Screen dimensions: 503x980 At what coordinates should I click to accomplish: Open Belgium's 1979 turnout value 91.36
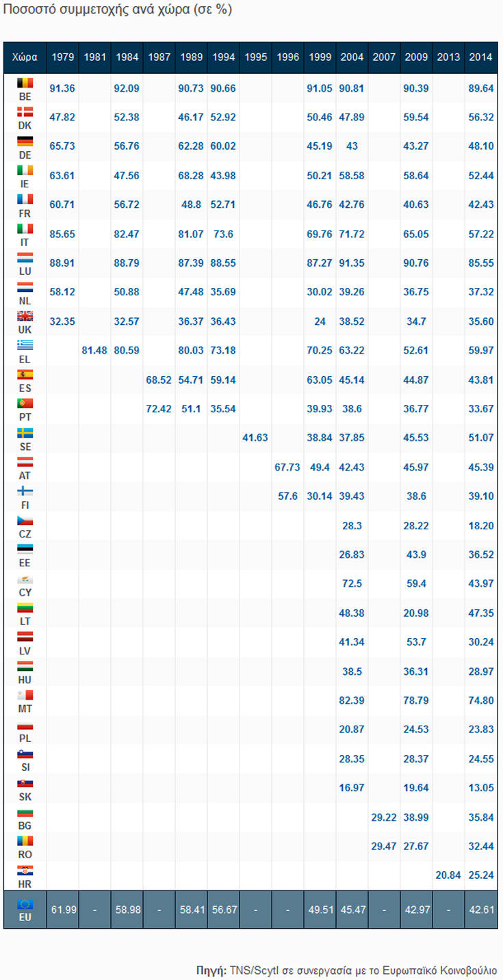pyautogui.click(x=62, y=88)
